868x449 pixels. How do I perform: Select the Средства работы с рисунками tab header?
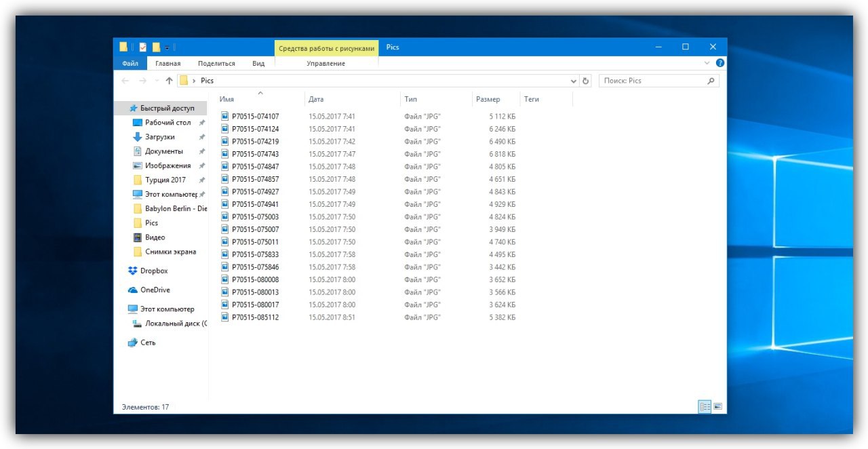tap(326, 48)
